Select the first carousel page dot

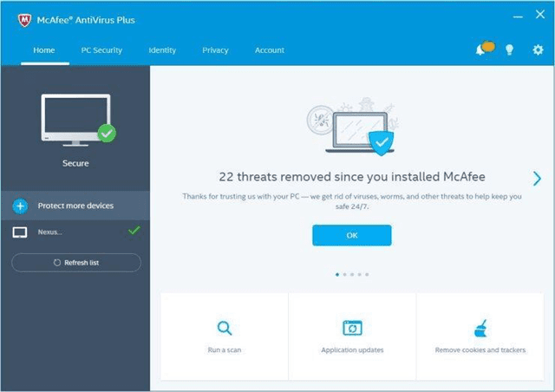336,274
